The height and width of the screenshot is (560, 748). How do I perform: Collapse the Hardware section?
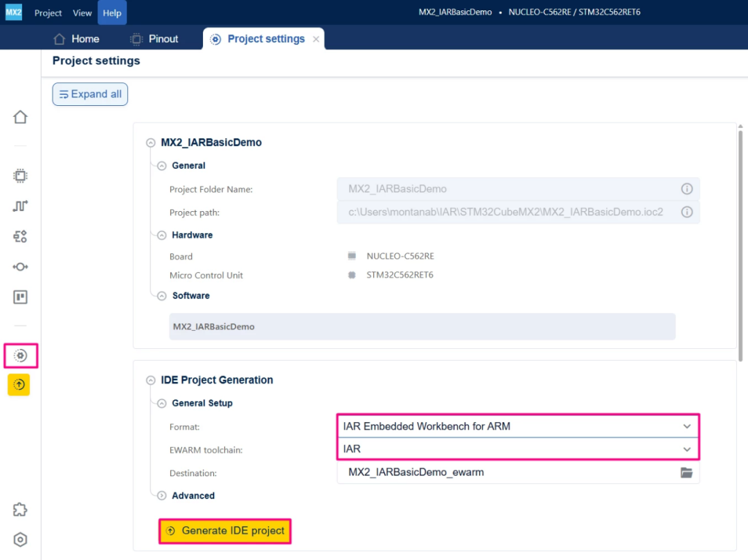(161, 235)
